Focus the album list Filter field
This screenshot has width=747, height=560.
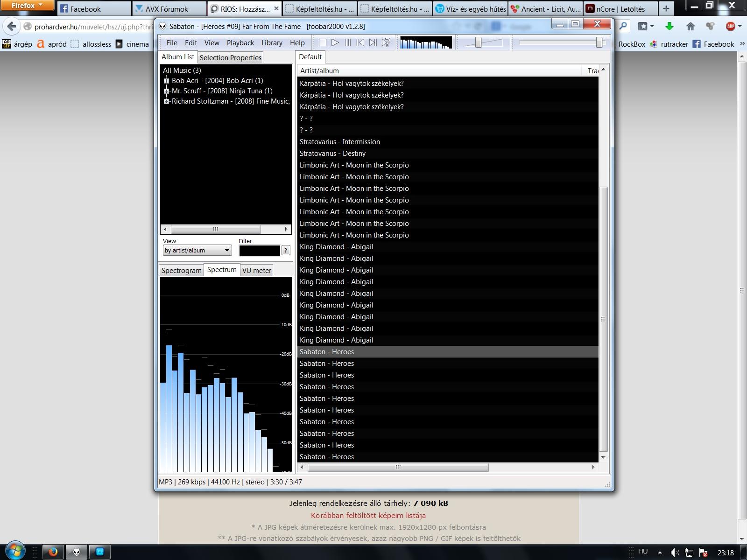click(259, 251)
